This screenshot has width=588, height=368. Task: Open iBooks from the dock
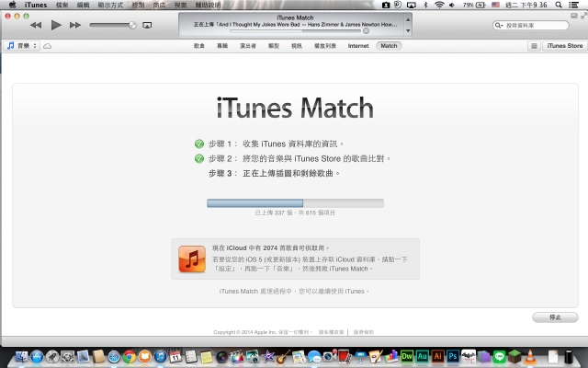coord(145,356)
